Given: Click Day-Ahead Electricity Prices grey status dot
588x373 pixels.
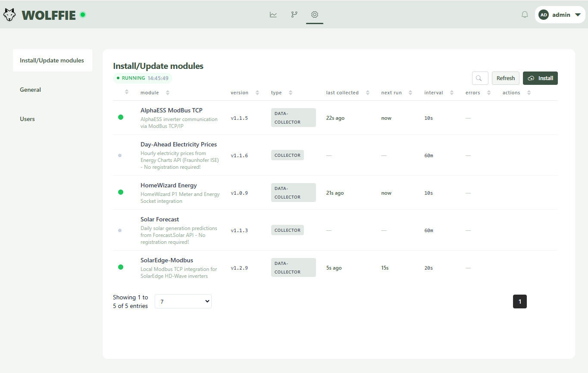Looking at the screenshot, I should point(120,155).
